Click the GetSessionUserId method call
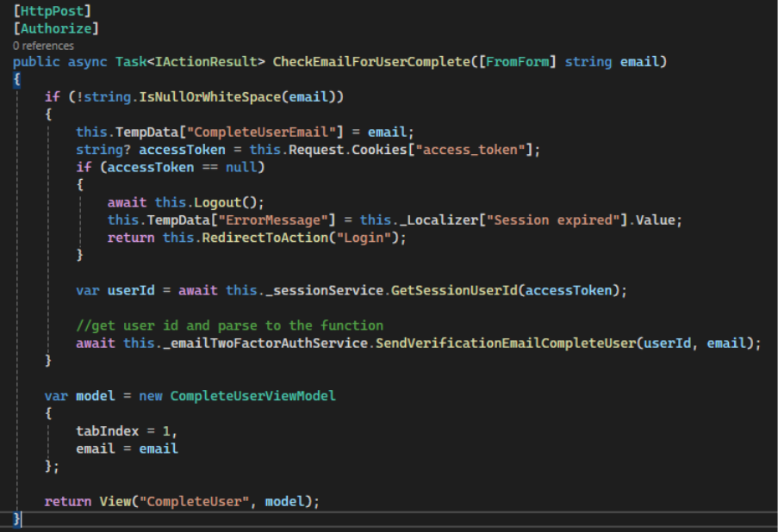 tap(457, 290)
